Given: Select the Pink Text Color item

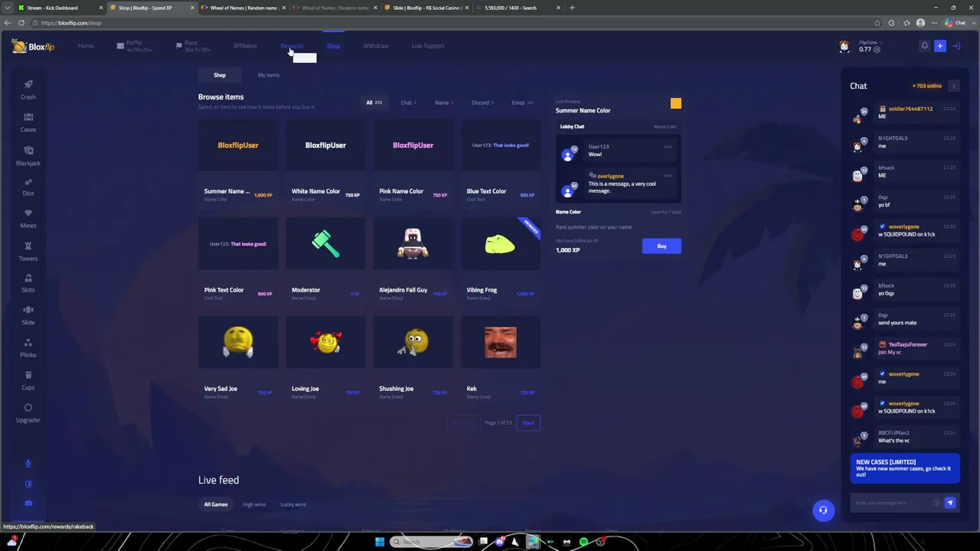Looking at the screenshot, I should click(238, 262).
